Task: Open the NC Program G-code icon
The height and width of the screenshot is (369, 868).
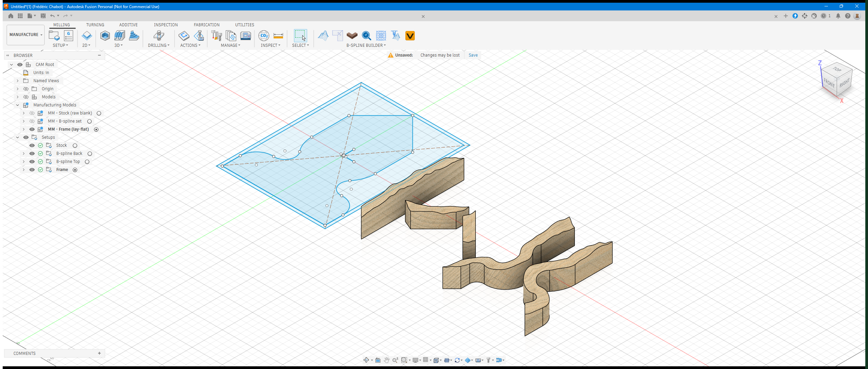Action: (x=68, y=36)
